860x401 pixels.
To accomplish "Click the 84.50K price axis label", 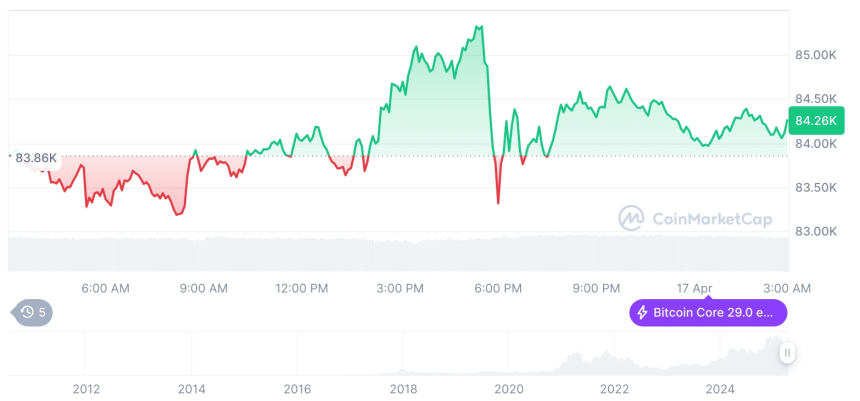I will click(x=816, y=99).
